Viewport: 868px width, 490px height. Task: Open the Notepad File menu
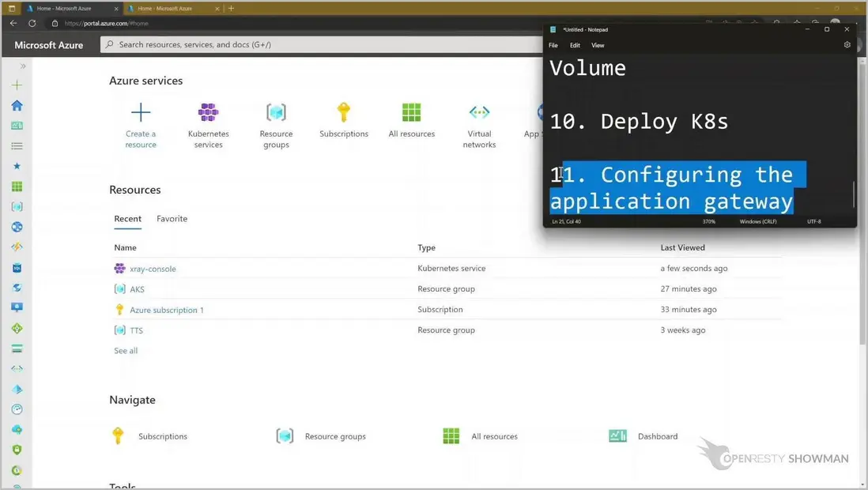click(553, 45)
